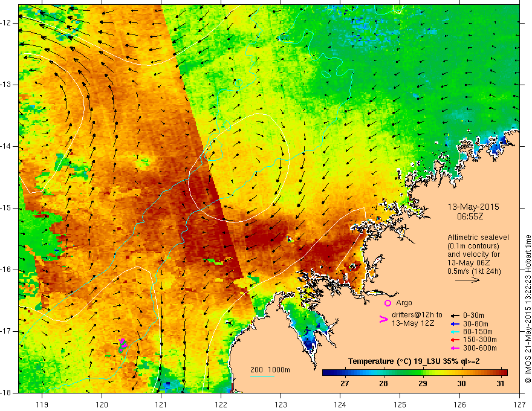The image size is (532, 411).
Task: Click the '123' longitude axis label
Action: coord(281,404)
